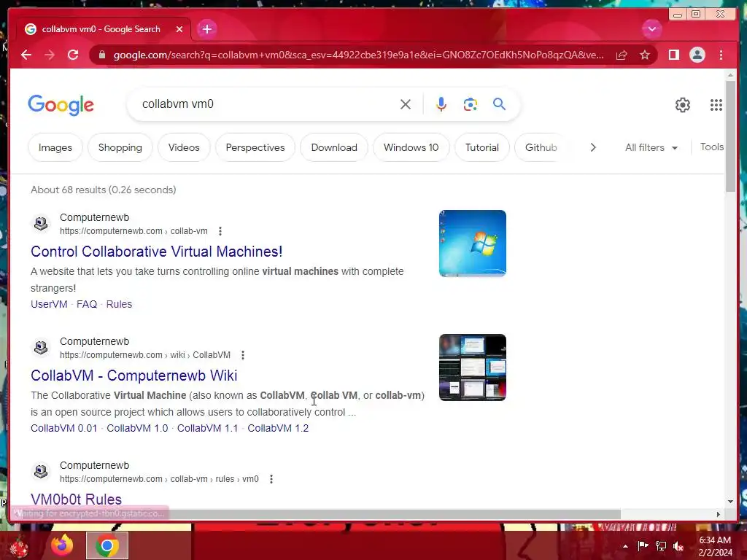Show more filter chips with right chevron
This screenshot has width=747, height=560.
pyautogui.click(x=593, y=147)
